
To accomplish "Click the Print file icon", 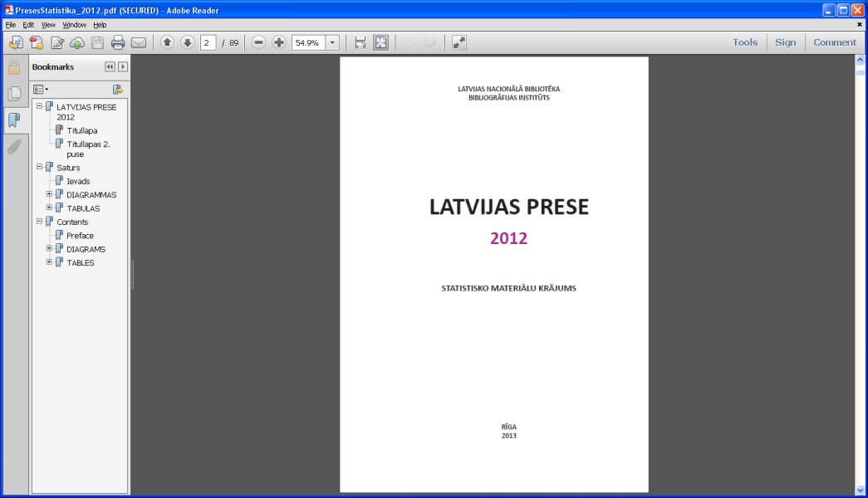I will pos(118,42).
